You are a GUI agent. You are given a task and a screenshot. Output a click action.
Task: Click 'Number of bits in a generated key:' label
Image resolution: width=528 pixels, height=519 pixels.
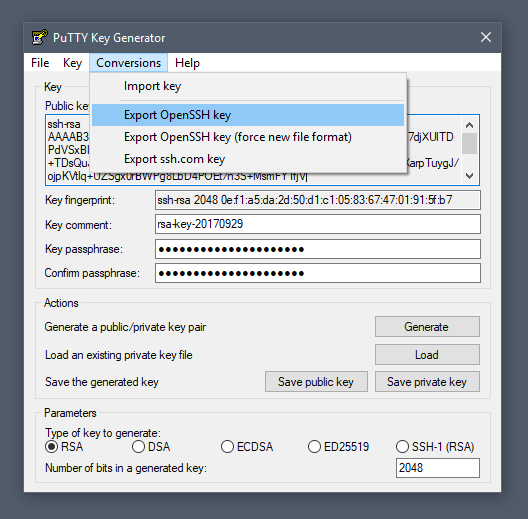click(126, 468)
